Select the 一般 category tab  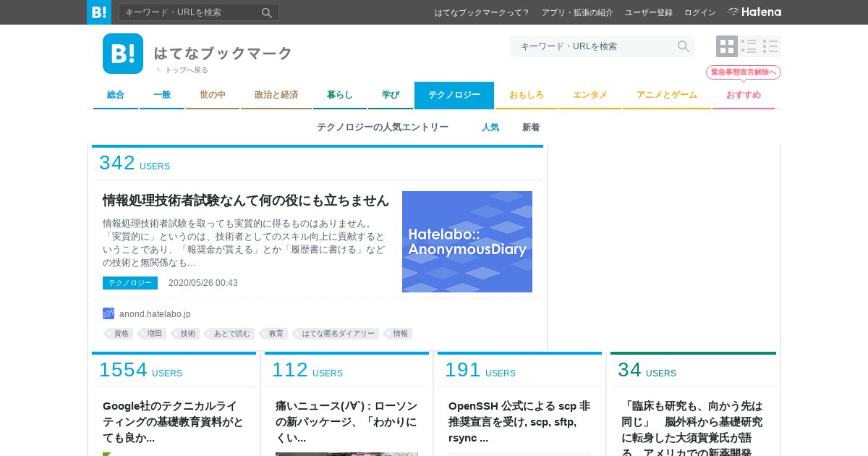tap(162, 95)
